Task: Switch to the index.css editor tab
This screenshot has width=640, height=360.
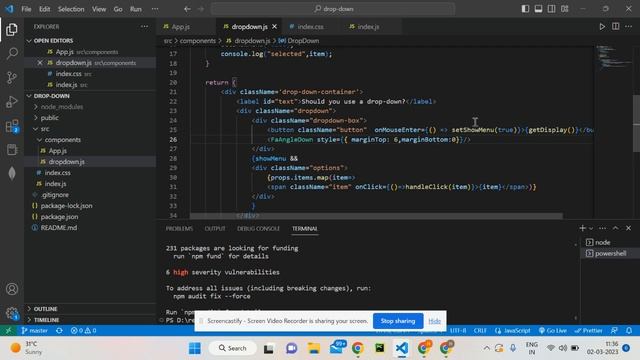Action: pos(310,27)
